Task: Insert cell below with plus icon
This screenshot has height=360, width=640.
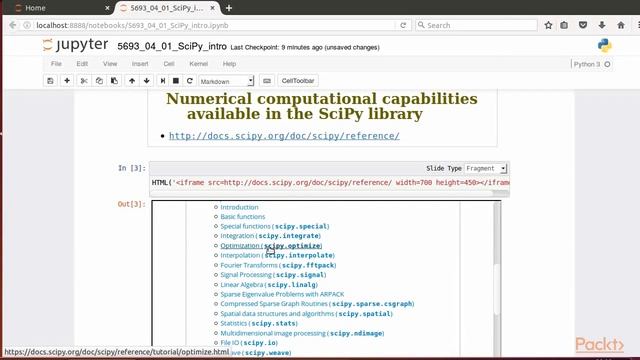Action: pyautogui.click(x=67, y=81)
